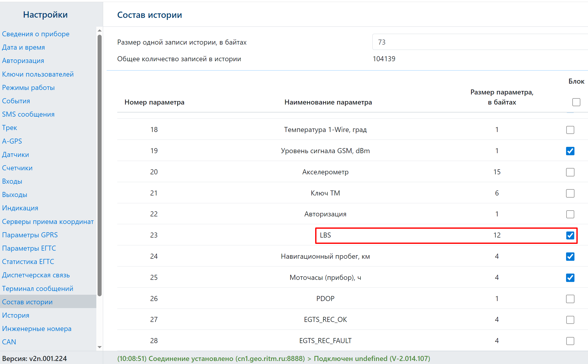Go to Параметры GPRS section
The width and height of the screenshot is (588, 364).
(x=30, y=235)
